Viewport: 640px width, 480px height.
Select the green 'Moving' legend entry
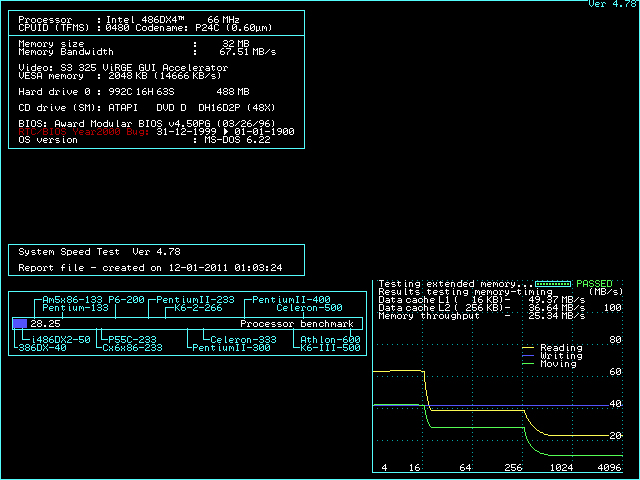pos(549,364)
